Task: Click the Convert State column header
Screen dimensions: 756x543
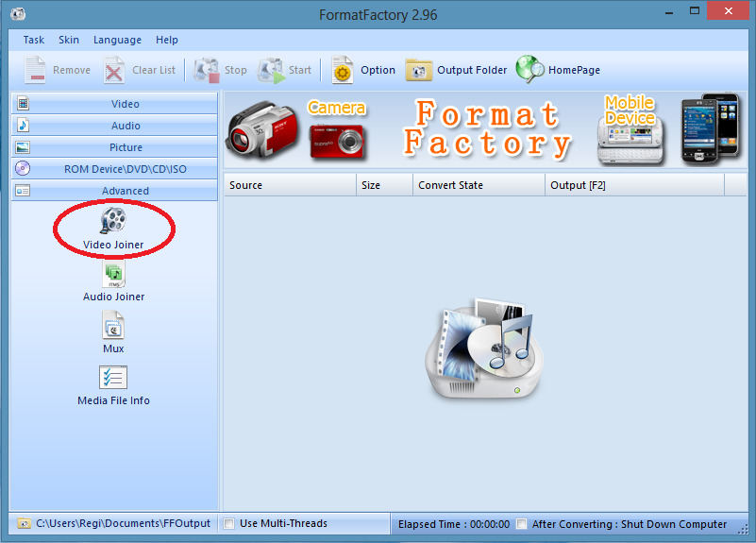Action: 479,185
